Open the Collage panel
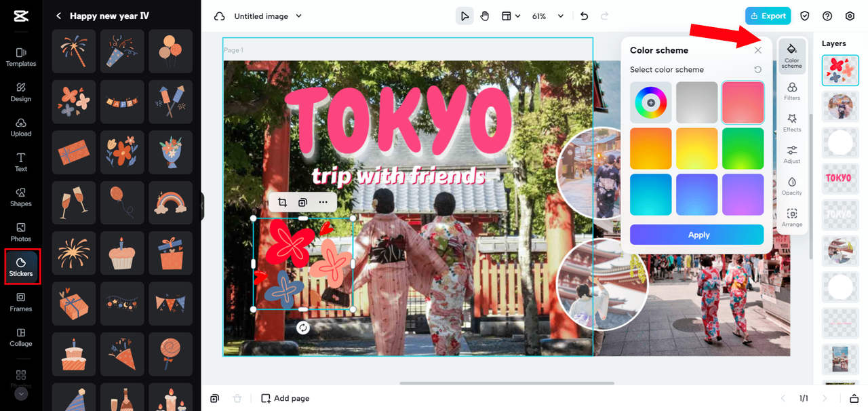 (21, 338)
